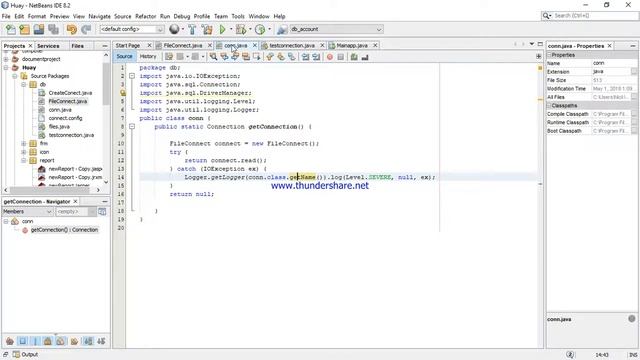Select CreateConect.java in Projects tree
Viewport: 640px width, 360px height.
(70, 93)
